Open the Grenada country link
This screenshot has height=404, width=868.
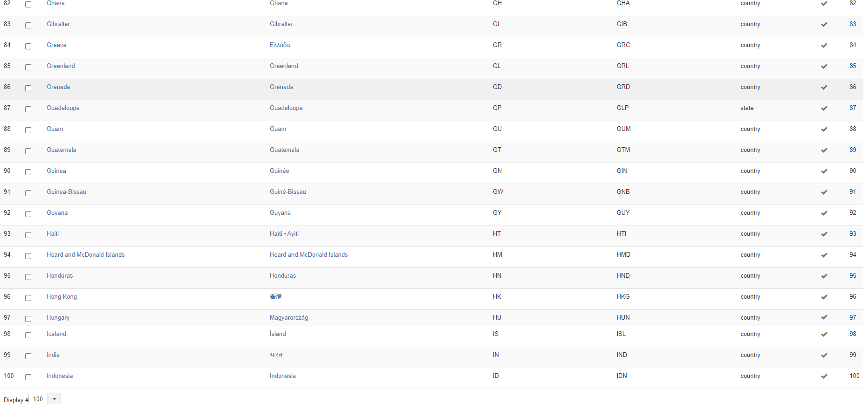point(58,87)
